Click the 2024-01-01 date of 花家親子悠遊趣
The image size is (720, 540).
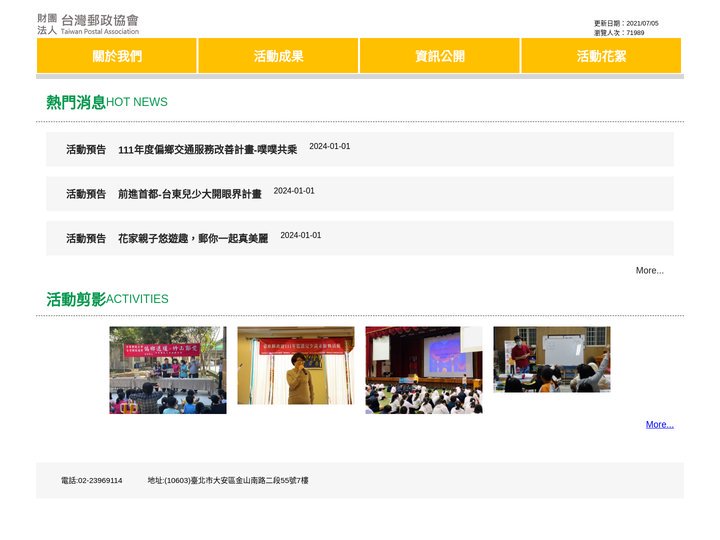[301, 235]
